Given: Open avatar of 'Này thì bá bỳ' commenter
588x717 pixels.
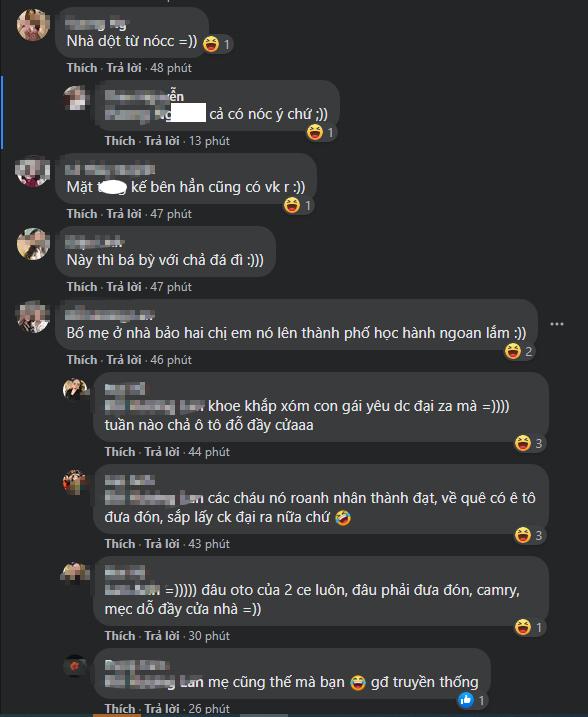Looking at the screenshot, I should coord(33,244).
